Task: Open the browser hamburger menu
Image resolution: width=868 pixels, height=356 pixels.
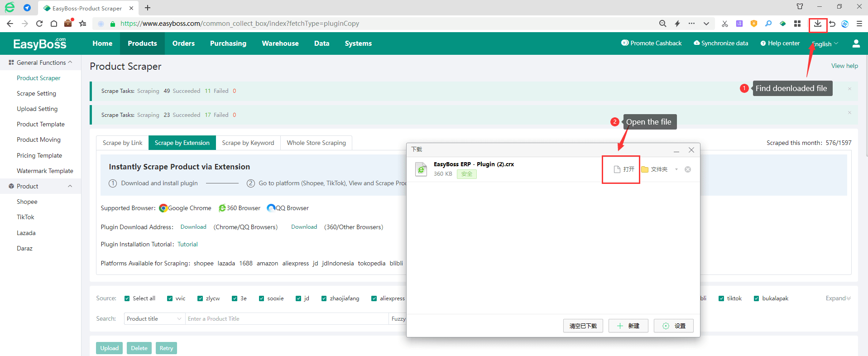Action: 859,24
